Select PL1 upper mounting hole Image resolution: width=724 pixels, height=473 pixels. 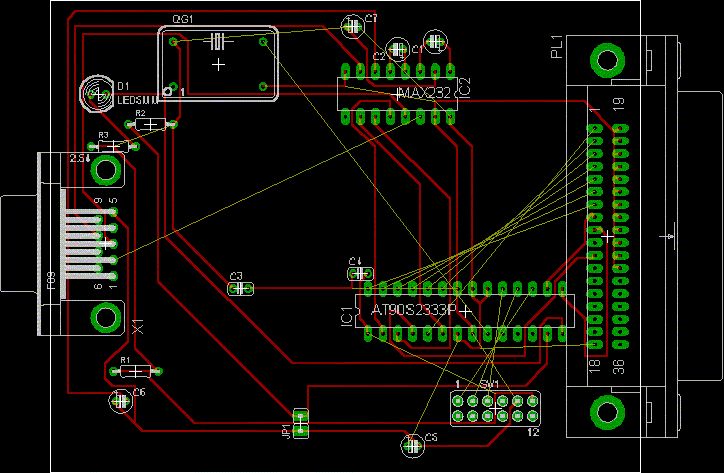click(x=607, y=61)
